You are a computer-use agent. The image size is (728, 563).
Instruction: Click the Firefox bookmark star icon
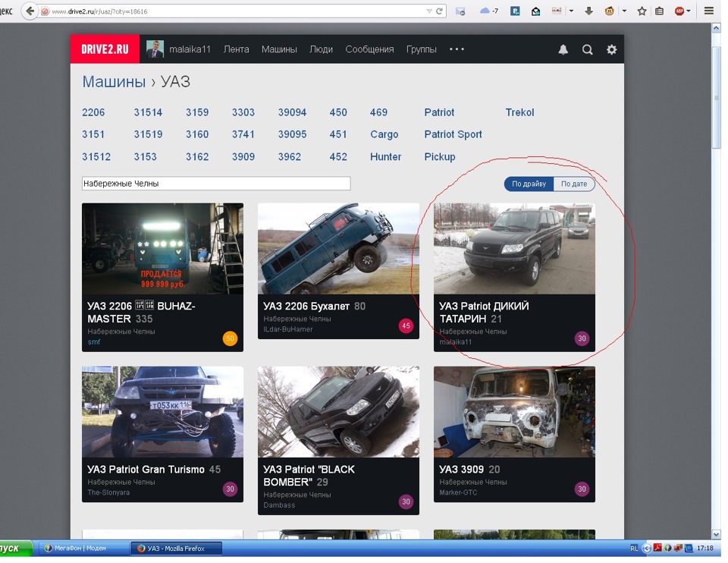642,11
